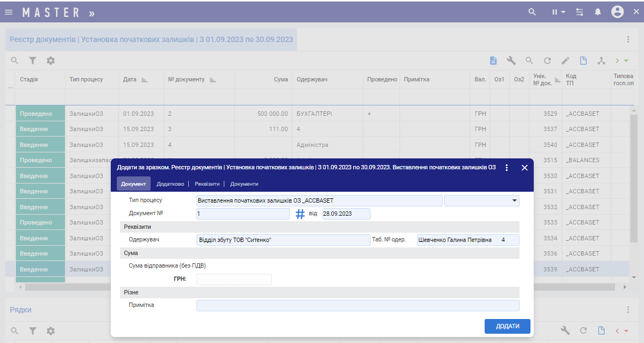Screen dimensions: 644x343
Task: Open the user profile icon
Action: [617, 12]
